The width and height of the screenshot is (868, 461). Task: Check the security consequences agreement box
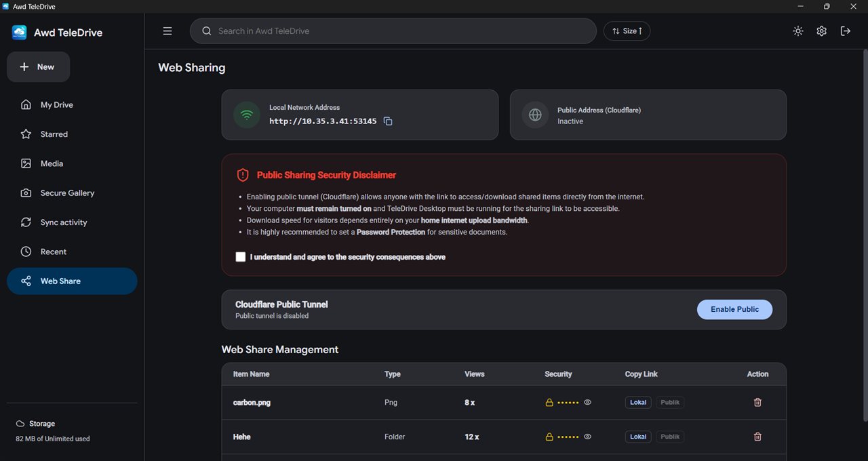pyautogui.click(x=241, y=257)
